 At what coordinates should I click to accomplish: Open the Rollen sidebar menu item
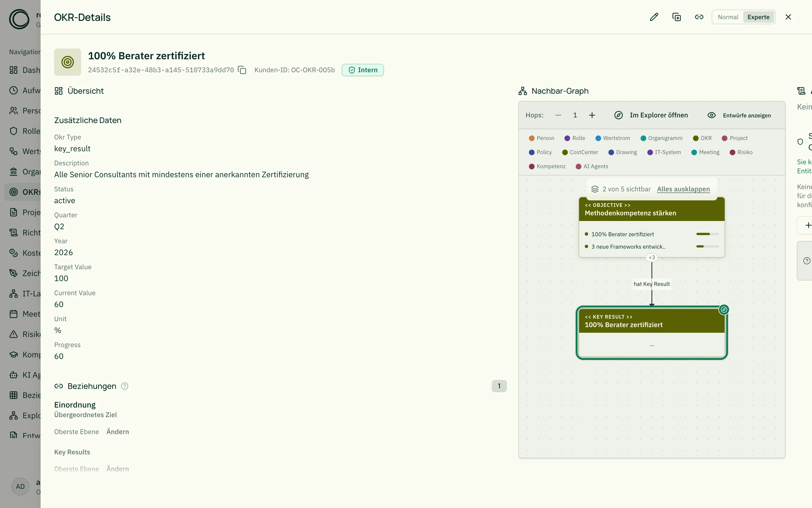pos(23,131)
